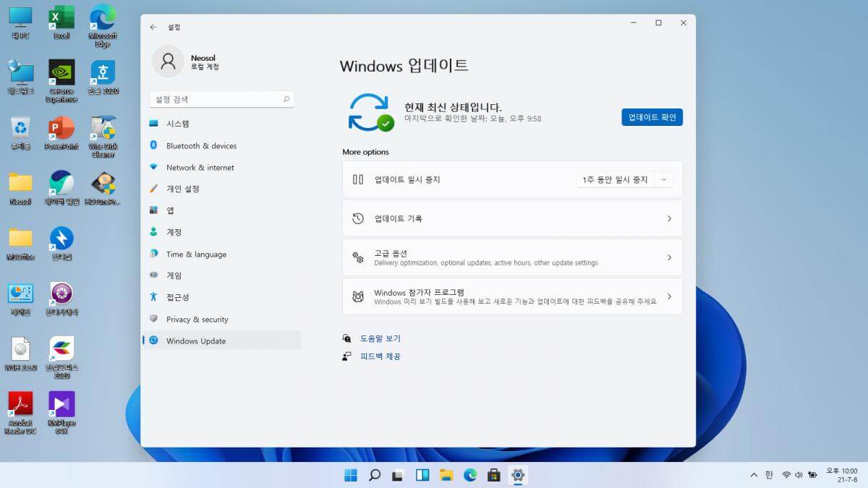
Task: Click the Task View taskbar icon
Action: pos(398,475)
